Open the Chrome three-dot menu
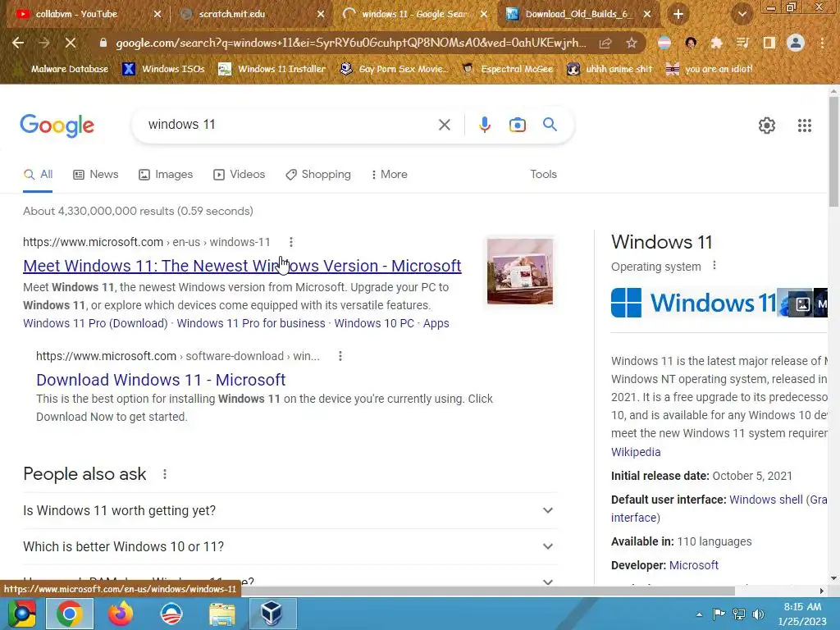 click(822, 43)
